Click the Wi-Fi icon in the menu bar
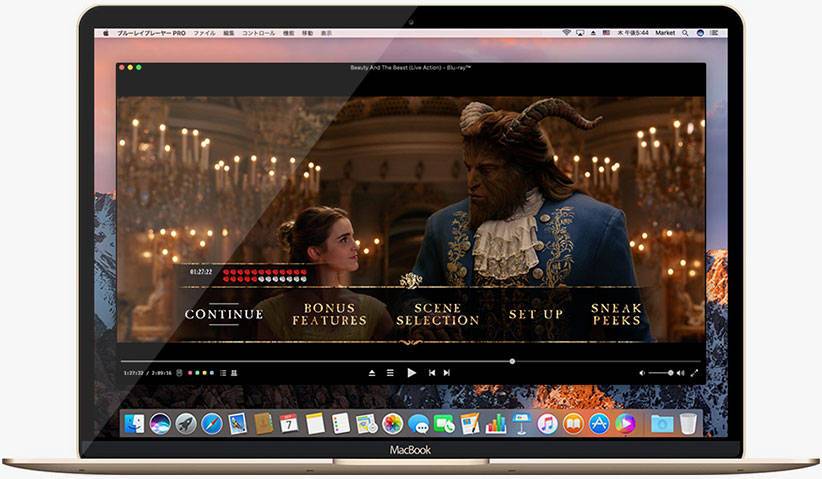The width and height of the screenshot is (822, 479). (x=566, y=33)
